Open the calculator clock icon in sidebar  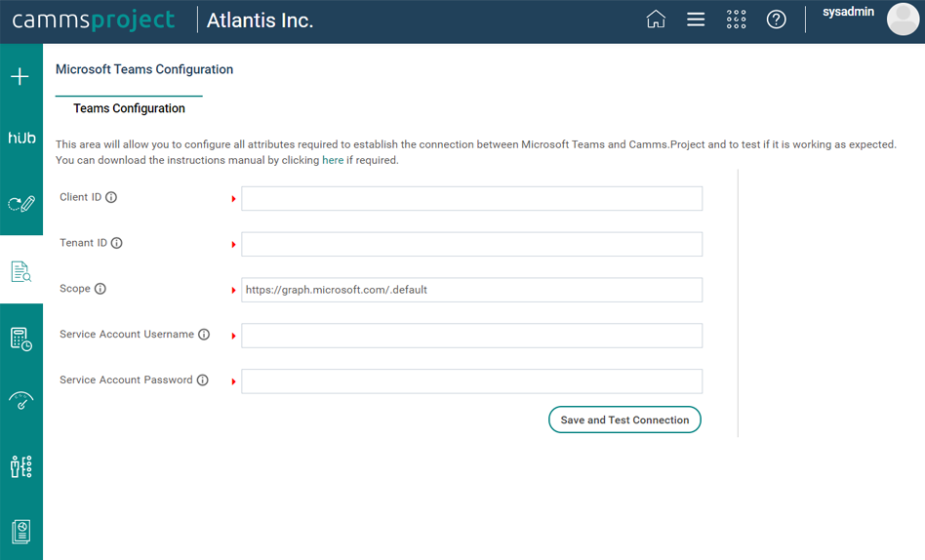(x=21, y=340)
